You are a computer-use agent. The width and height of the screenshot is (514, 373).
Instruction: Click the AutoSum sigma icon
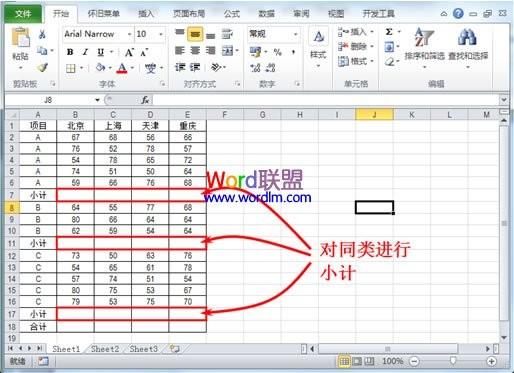389,32
